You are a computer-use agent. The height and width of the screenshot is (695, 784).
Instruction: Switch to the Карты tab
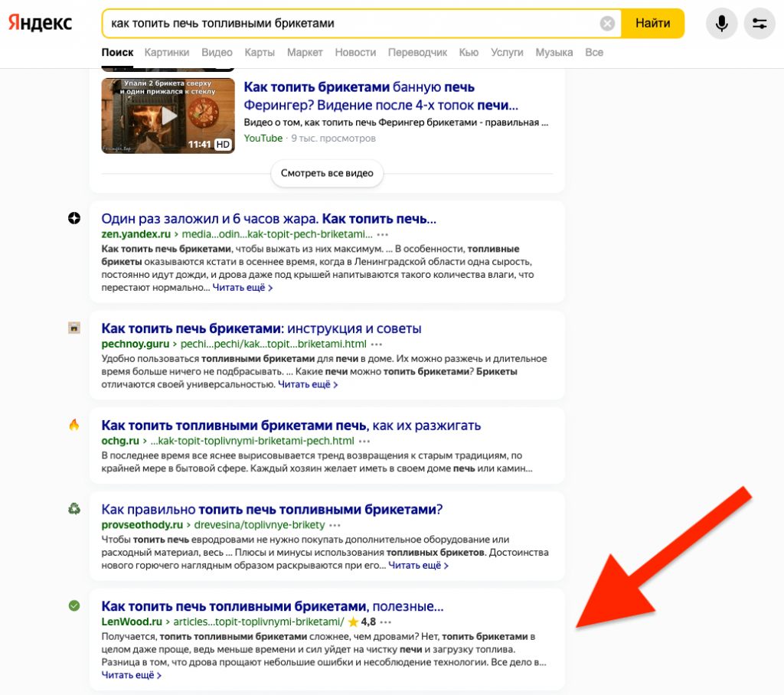(260, 53)
